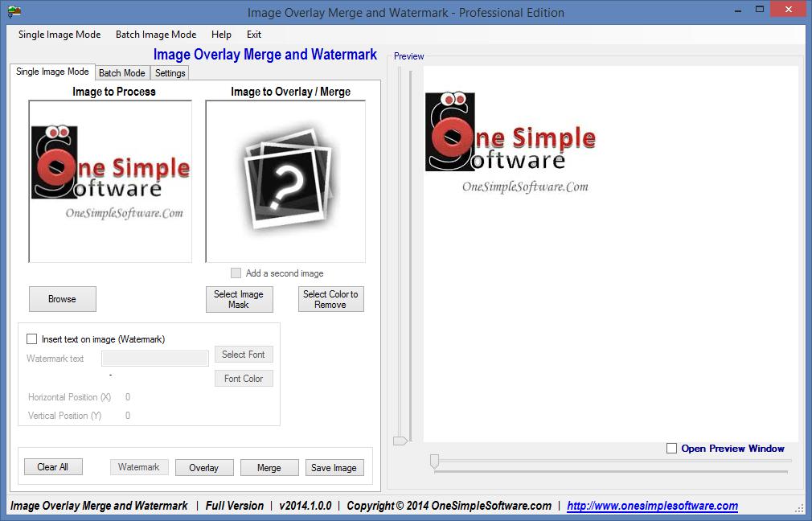Click Browse to choose an image
812x521 pixels.
(62, 299)
